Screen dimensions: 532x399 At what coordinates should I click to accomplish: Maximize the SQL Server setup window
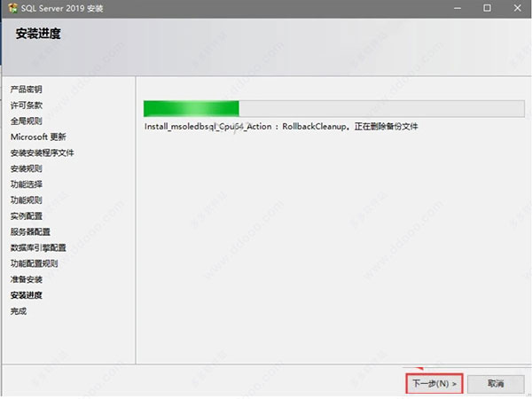tap(487, 8)
